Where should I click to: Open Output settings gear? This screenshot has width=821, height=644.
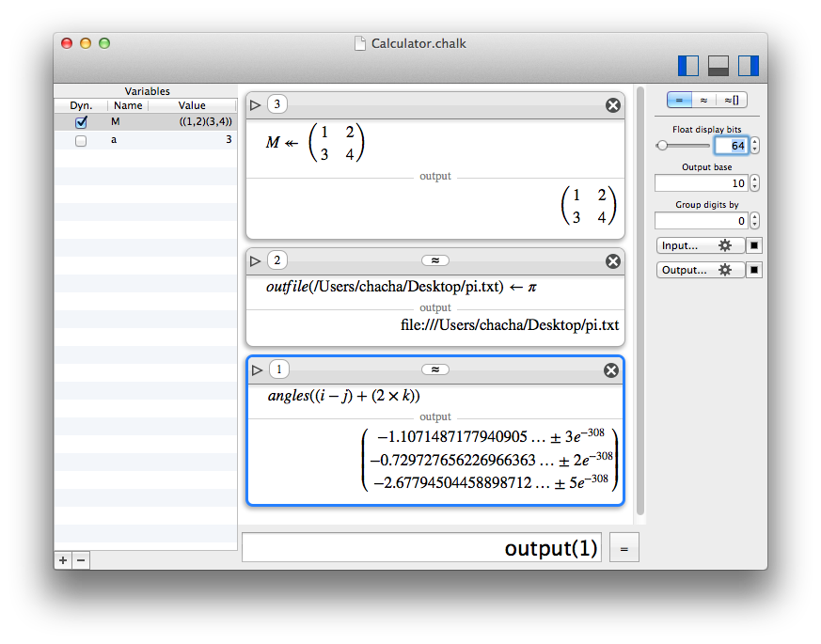(x=725, y=270)
